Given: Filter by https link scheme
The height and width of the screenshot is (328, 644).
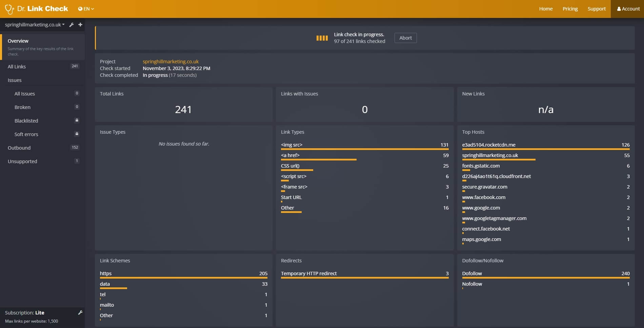Looking at the screenshot, I should point(106,274).
